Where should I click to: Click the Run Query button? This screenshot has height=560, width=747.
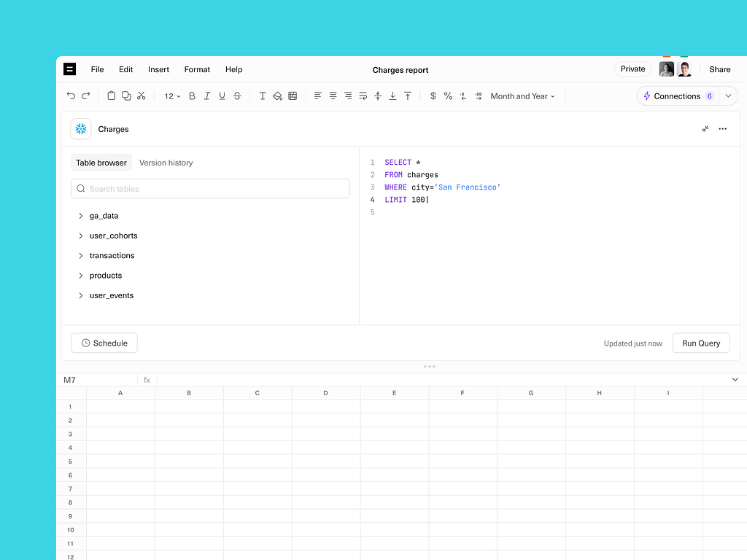(x=700, y=343)
